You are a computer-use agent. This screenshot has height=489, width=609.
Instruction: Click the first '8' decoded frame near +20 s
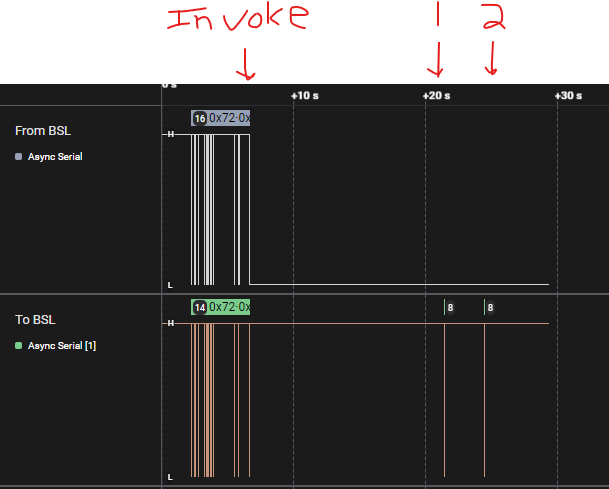point(450,308)
